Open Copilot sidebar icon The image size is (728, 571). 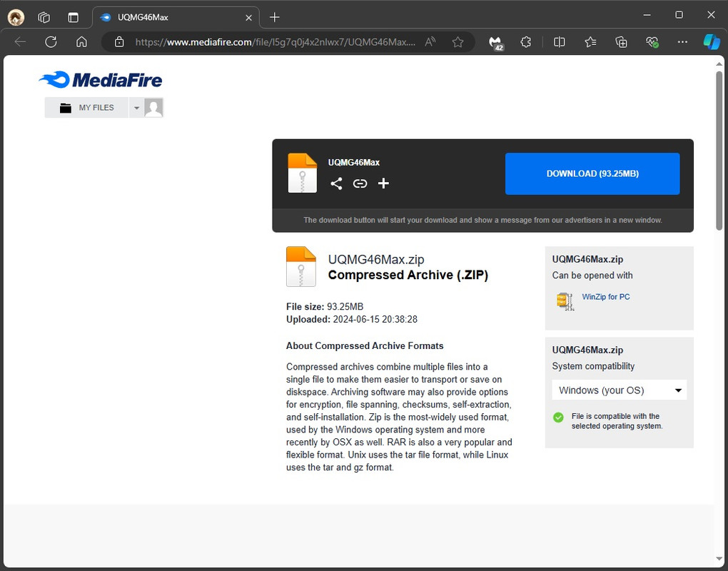pos(712,42)
